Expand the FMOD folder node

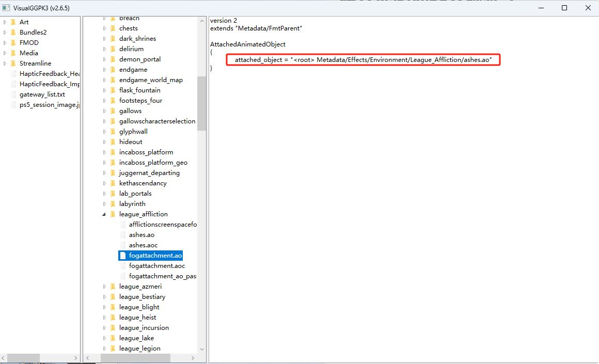(5, 43)
